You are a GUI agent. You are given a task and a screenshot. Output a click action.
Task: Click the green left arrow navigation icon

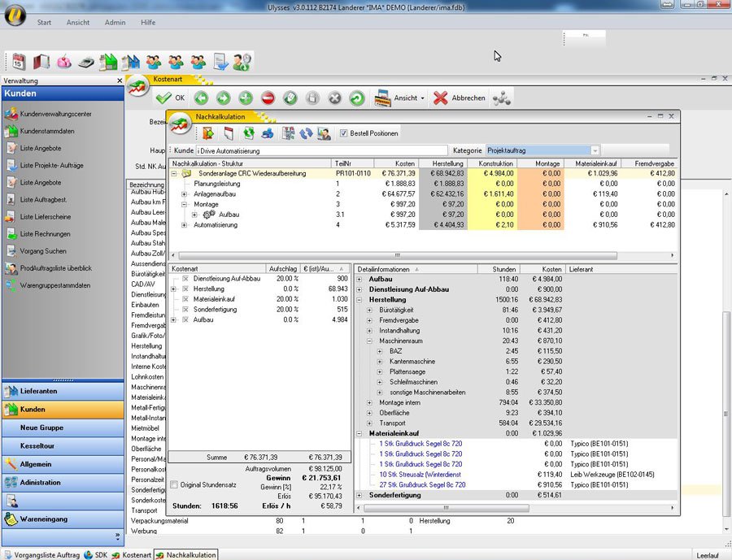201,98
